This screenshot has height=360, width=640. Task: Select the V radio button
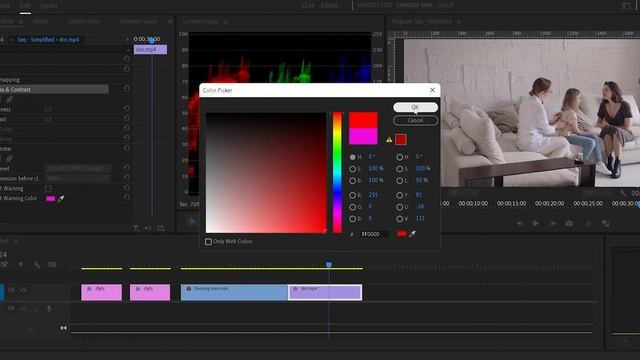click(400, 219)
